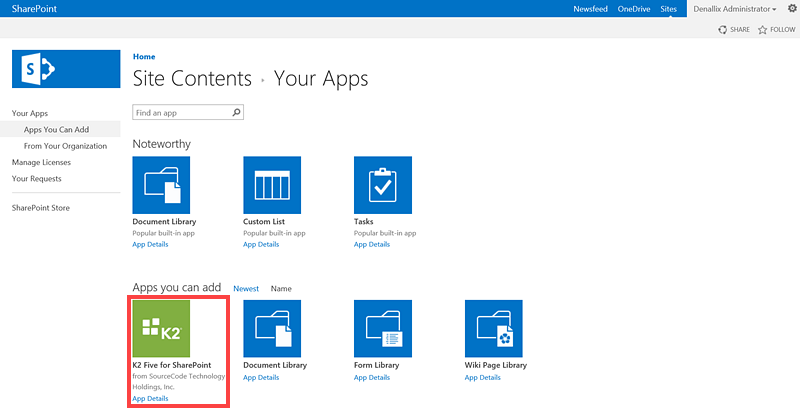Focus the Find an app field
800x409 pixels.
pyautogui.click(x=181, y=113)
